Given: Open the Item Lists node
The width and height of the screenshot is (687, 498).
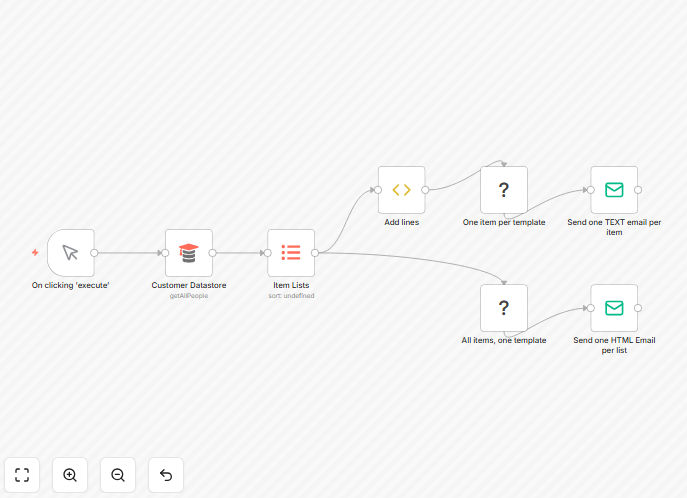Looking at the screenshot, I should coord(291,253).
